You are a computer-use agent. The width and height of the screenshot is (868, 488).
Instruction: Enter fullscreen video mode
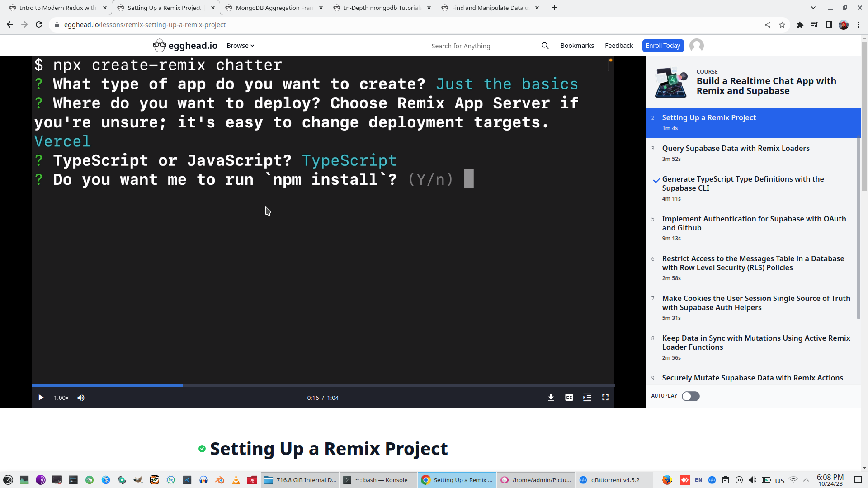pyautogui.click(x=605, y=398)
